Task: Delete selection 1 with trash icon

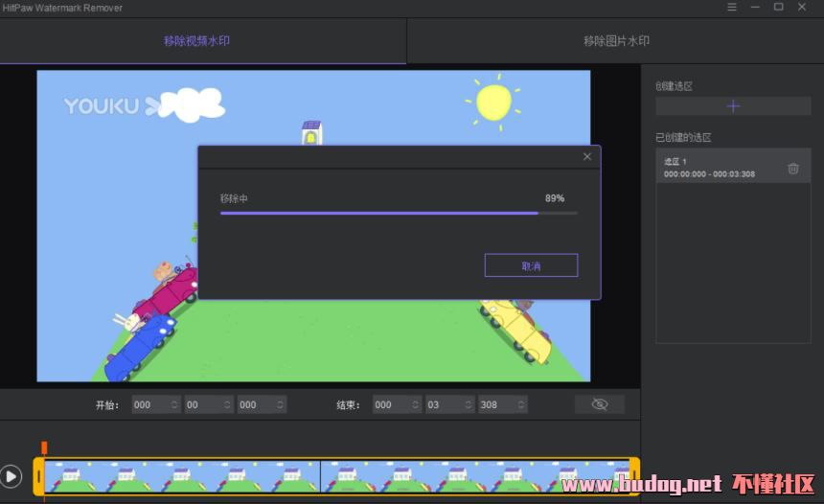Action: (793, 169)
